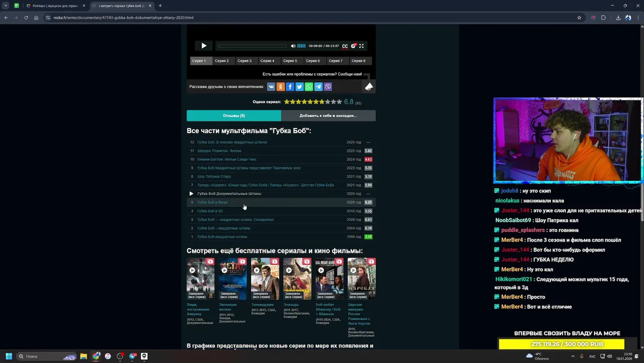The image size is (644, 363).
Task: Click the Царская империя title link
Action: (x=359, y=314)
